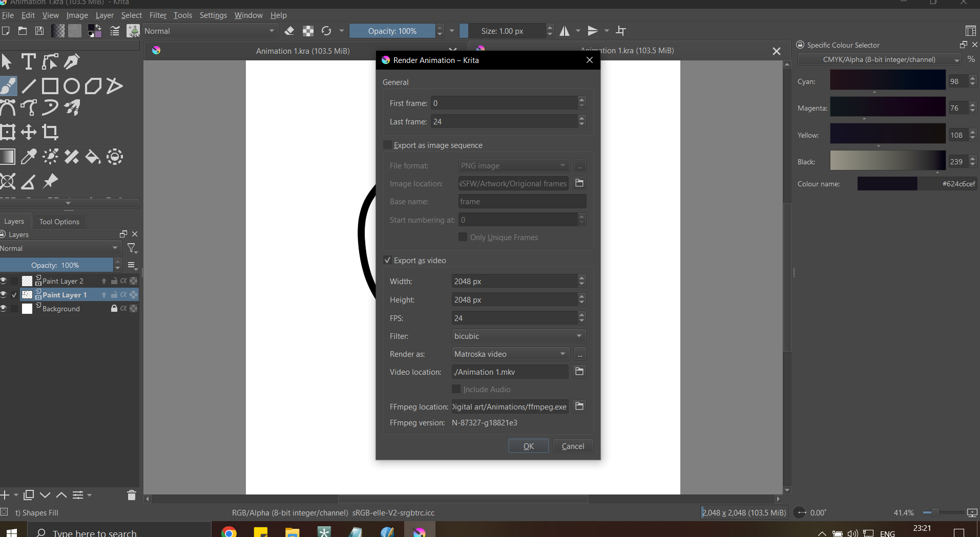Enable Export as image sequence
This screenshot has height=537, width=980.
pyautogui.click(x=388, y=145)
